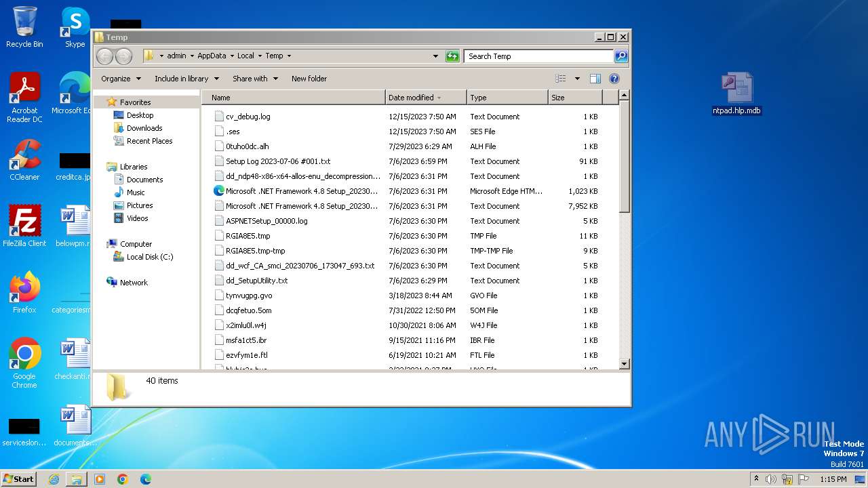
Task: Select Setup Log 2023-07-06 #001.txt file
Action: (278, 161)
